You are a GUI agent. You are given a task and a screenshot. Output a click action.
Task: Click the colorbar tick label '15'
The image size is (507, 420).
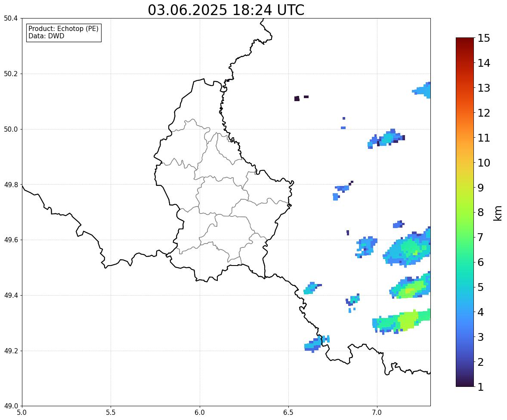click(x=484, y=38)
